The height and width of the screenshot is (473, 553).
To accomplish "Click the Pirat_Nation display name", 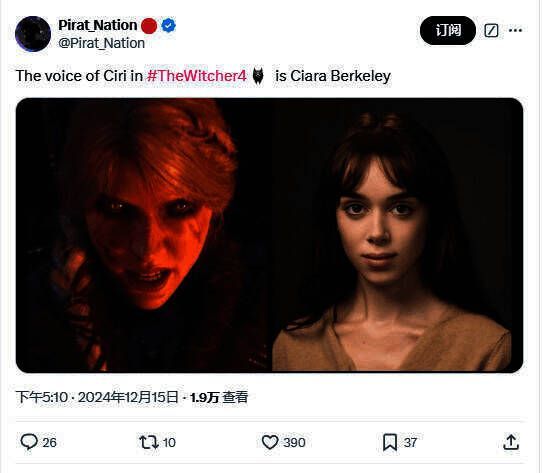I will [x=98, y=25].
